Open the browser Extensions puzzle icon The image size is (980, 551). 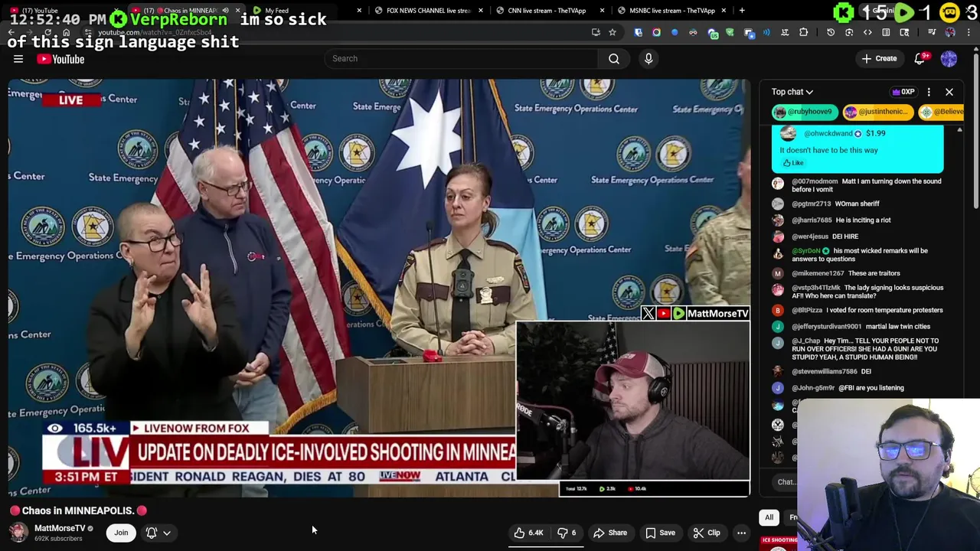tap(803, 32)
